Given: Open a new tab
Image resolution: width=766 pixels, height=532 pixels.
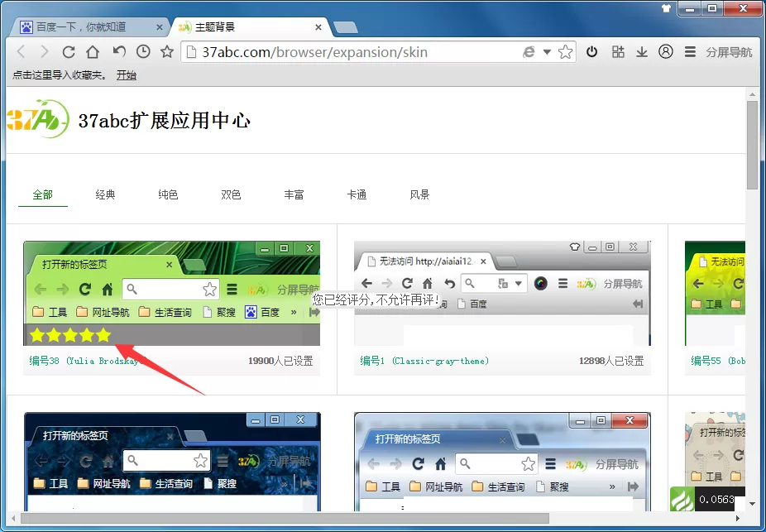Looking at the screenshot, I should [x=346, y=27].
